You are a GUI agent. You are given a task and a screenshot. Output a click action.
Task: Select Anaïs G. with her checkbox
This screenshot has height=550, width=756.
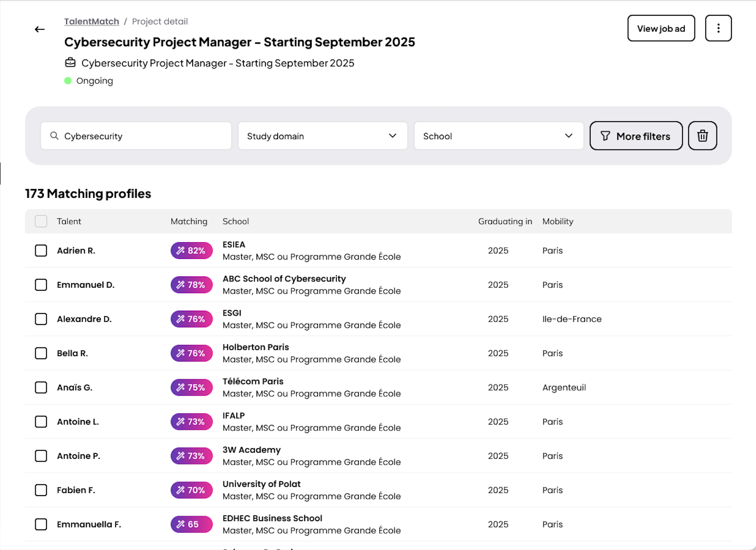41,387
